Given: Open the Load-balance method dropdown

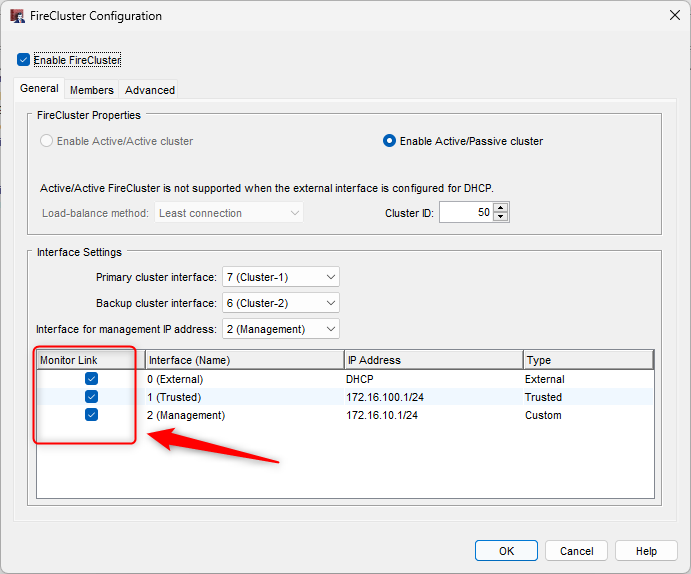Looking at the screenshot, I should 229,213.
